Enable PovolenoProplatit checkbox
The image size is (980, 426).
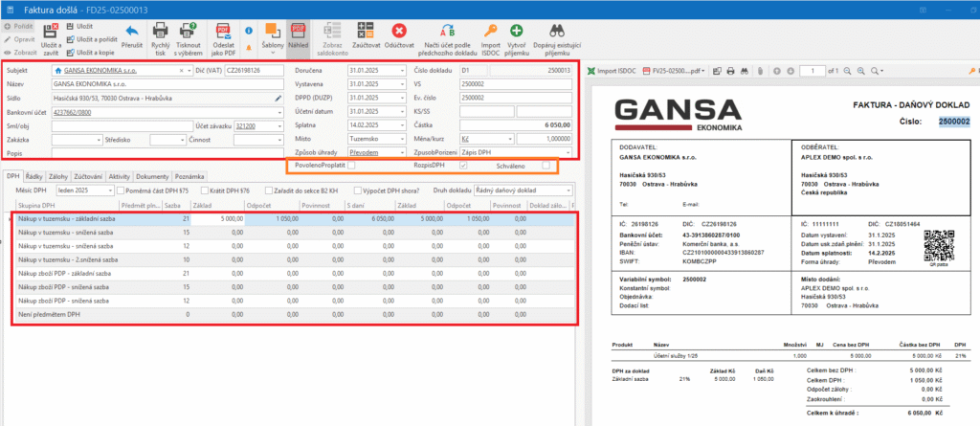[x=351, y=166]
